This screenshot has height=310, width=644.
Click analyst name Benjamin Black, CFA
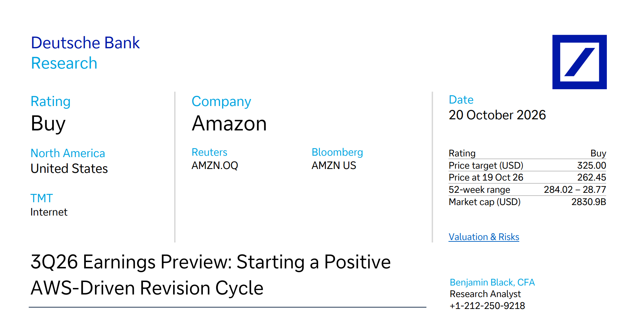pyautogui.click(x=492, y=282)
